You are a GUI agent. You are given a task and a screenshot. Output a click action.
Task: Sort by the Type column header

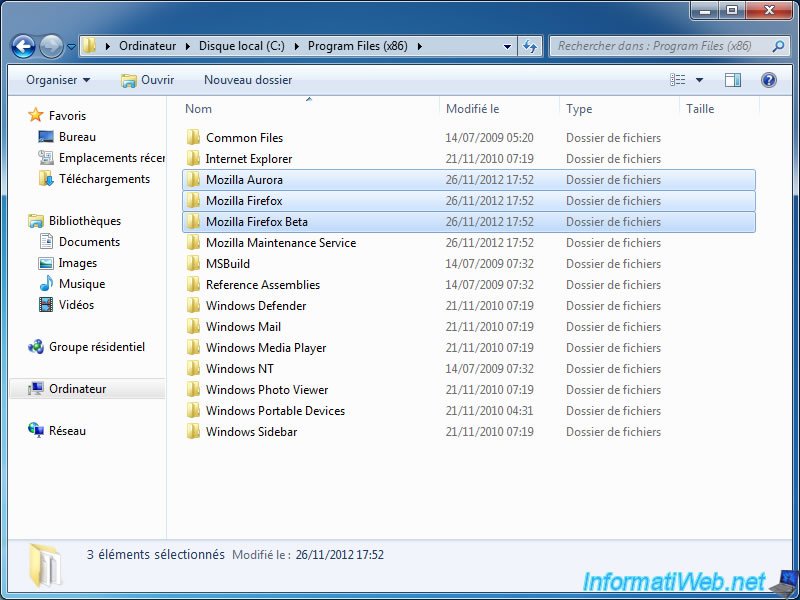579,109
